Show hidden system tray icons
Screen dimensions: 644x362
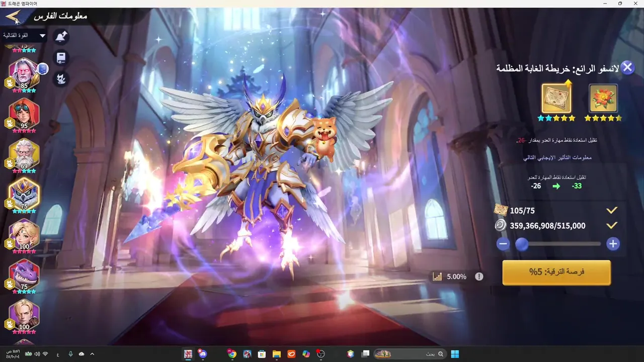point(92,354)
